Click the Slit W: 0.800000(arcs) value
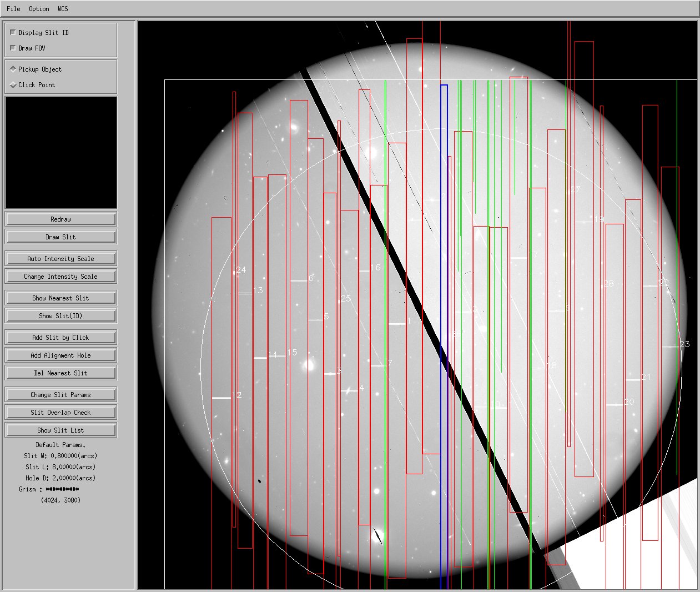This screenshot has height=592, width=700. (61, 456)
